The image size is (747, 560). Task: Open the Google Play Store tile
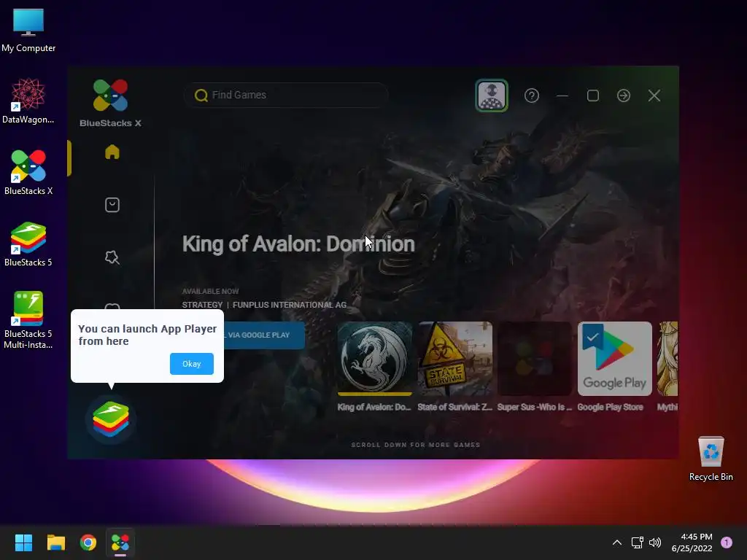[614, 359]
